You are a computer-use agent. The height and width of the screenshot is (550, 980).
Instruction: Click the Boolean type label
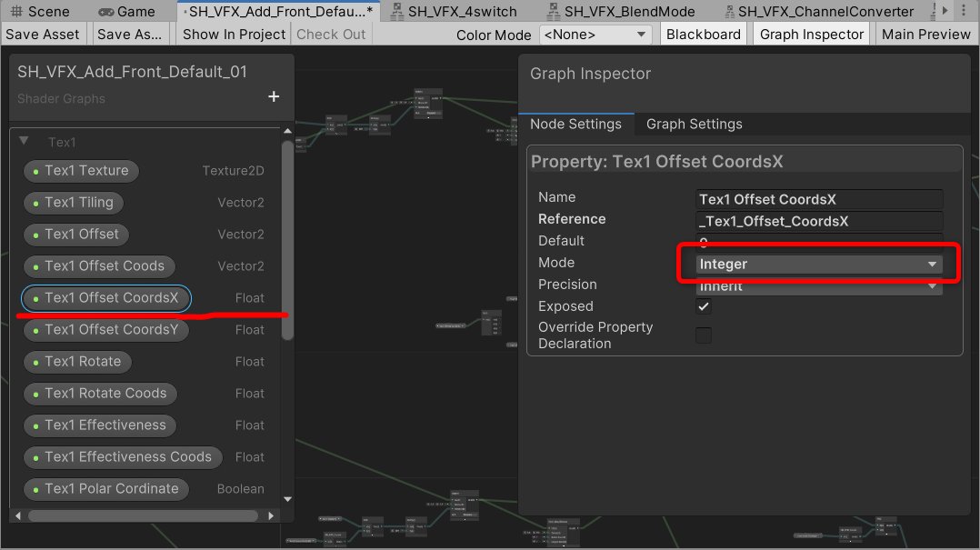coord(241,489)
